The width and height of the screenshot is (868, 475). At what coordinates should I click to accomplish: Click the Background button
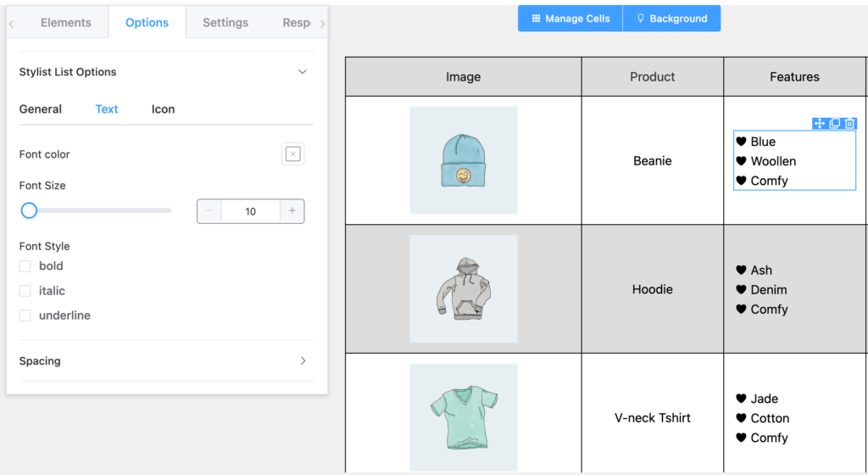(x=671, y=19)
